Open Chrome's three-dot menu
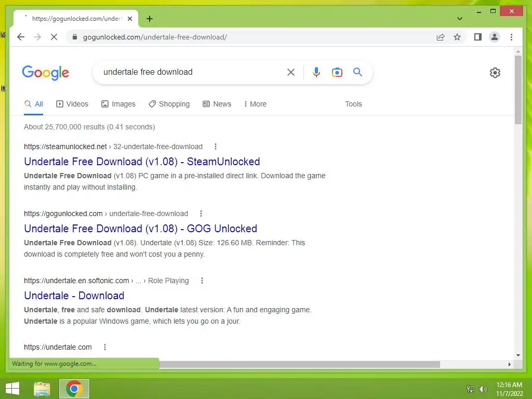532x399 pixels. [511, 37]
